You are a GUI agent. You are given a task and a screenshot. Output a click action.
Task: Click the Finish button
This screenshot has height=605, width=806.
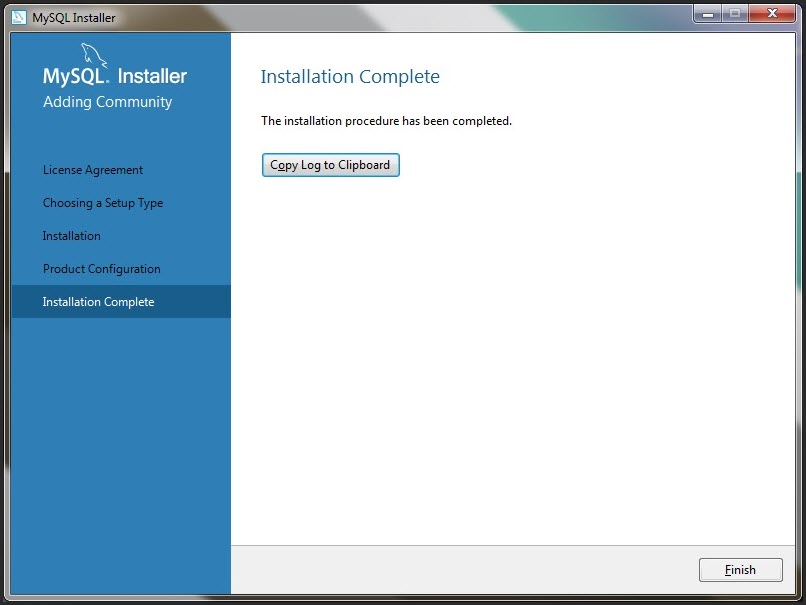point(740,570)
